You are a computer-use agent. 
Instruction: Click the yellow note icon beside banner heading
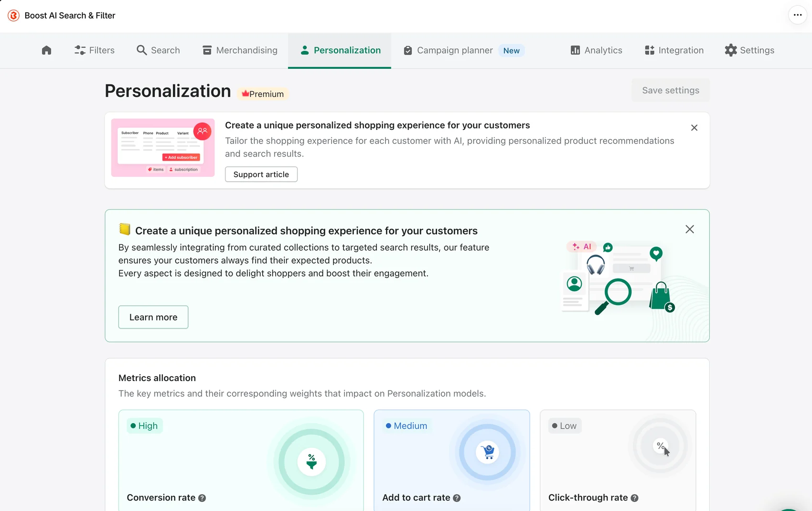click(125, 229)
